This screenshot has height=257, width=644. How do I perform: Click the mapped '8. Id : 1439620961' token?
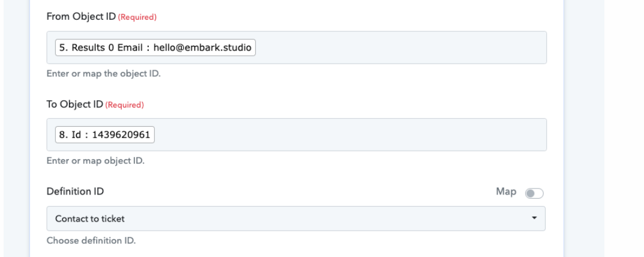(x=104, y=135)
